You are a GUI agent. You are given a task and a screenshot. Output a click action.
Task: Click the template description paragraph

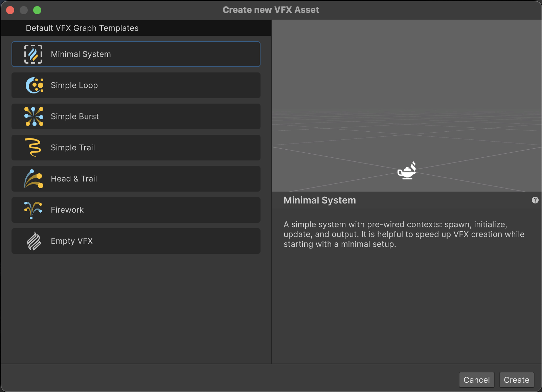coord(404,234)
